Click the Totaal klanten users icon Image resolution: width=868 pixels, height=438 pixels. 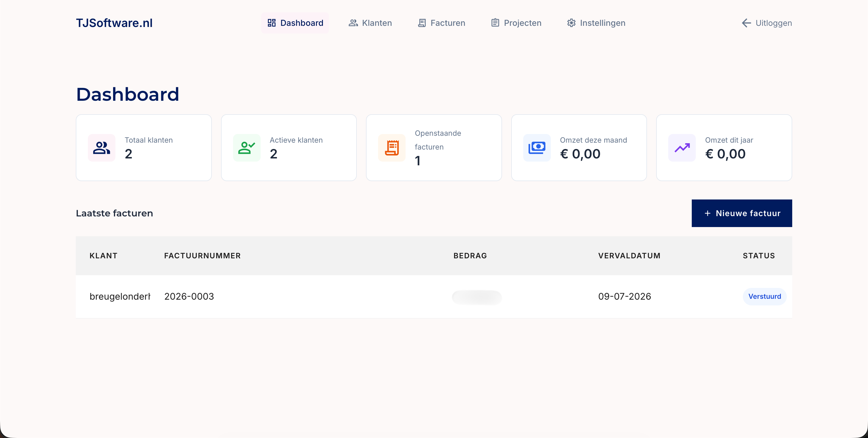tap(101, 148)
